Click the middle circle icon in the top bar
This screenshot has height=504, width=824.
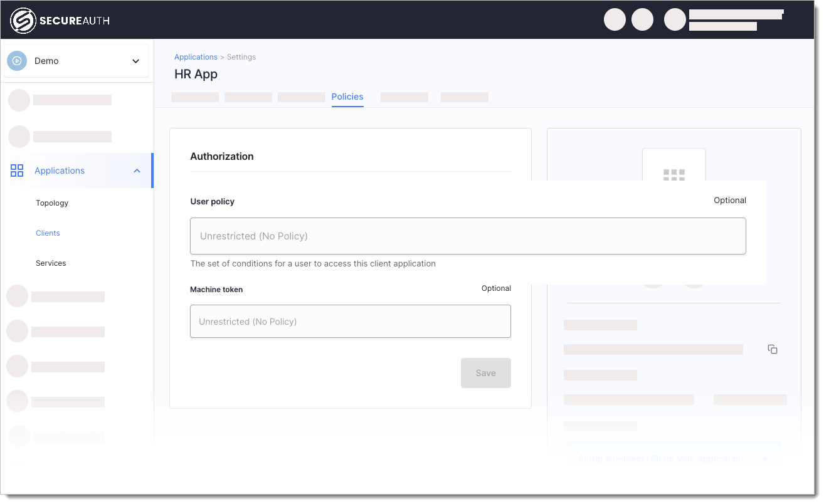[x=642, y=19]
